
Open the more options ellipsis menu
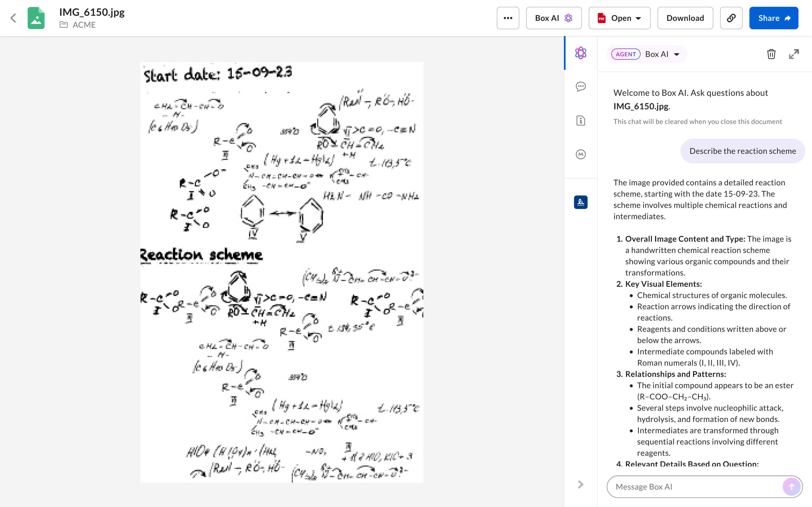508,18
